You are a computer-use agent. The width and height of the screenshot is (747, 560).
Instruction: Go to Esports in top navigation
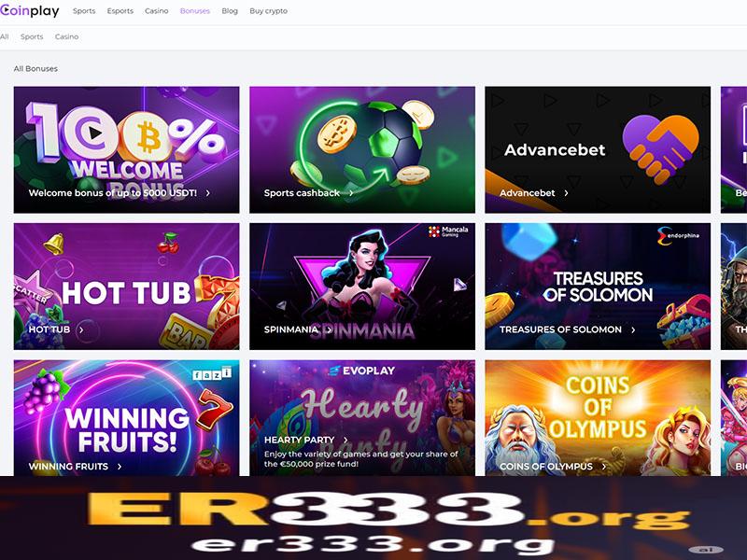pyautogui.click(x=120, y=10)
